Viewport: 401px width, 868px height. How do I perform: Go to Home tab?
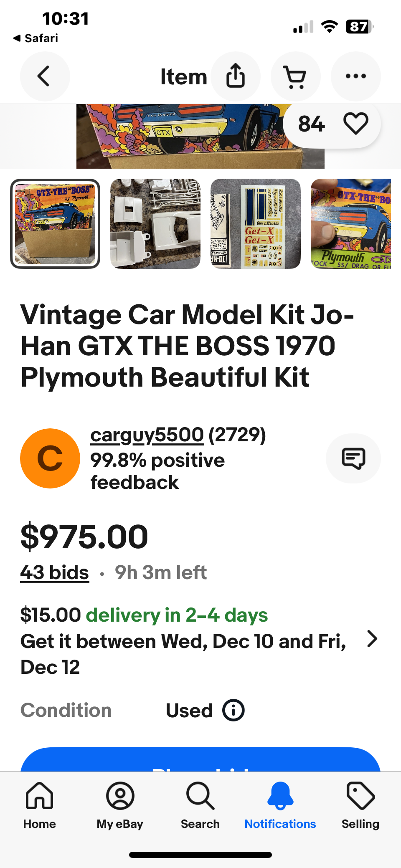[x=40, y=805]
